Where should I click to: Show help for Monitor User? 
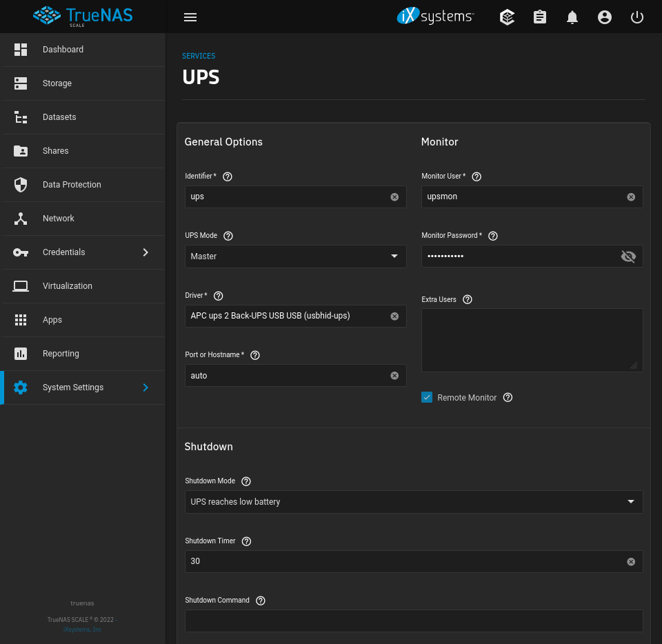pyautogui.click(x=477, y=177)
